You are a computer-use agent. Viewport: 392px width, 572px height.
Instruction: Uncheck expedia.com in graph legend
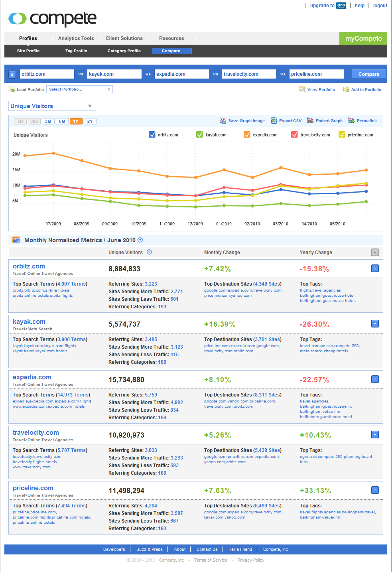pyautogui.click(x=247, y=134)
